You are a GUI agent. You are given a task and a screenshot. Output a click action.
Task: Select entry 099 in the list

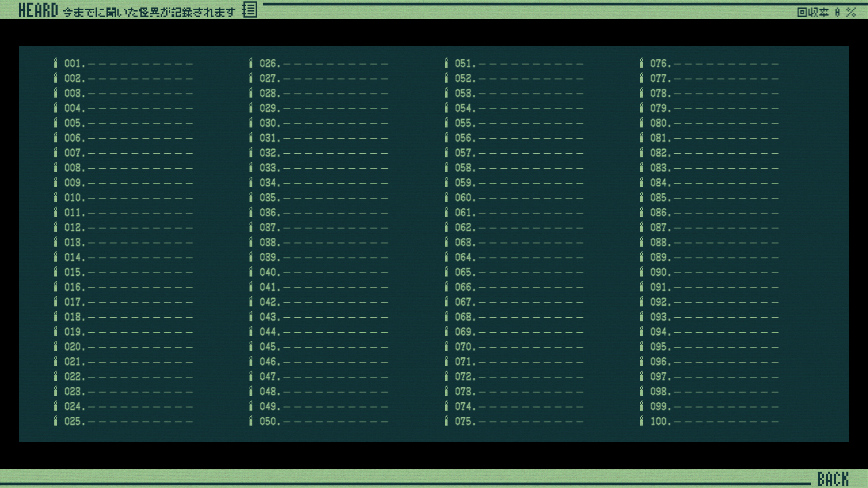[x=709, y=407]
